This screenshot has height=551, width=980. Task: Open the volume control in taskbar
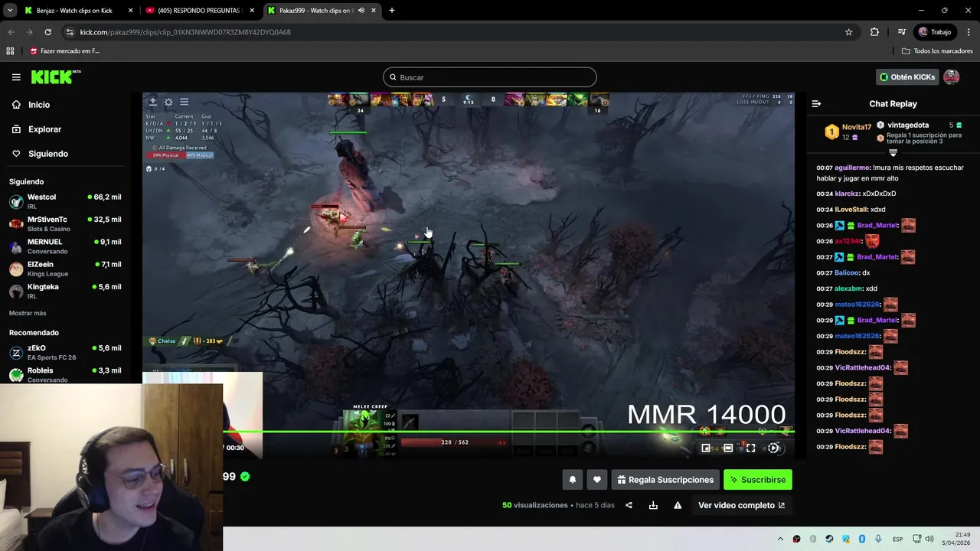tap(929, 539)
